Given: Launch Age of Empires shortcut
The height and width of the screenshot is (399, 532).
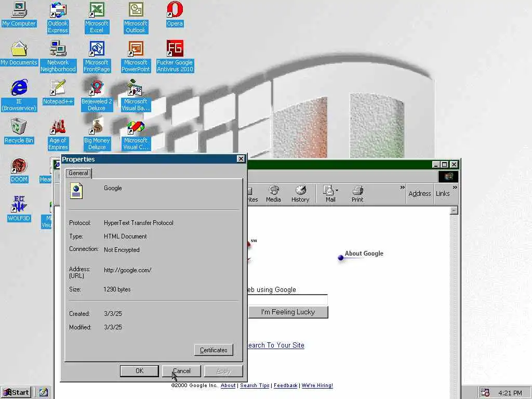Looking at the screenshot, I should [x=58, y=135].
